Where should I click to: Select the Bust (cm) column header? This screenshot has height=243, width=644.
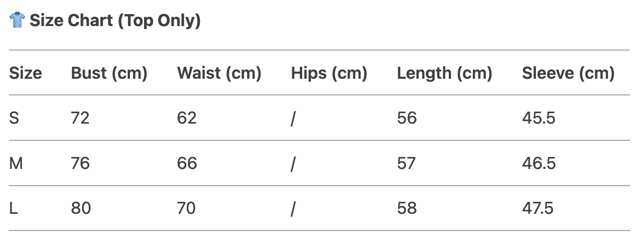109,73
